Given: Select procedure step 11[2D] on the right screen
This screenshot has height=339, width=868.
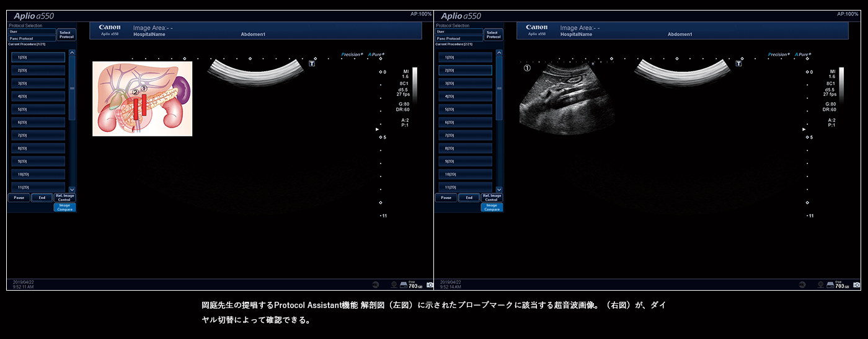Looking at the screenshot, I should tap(465, 187).
